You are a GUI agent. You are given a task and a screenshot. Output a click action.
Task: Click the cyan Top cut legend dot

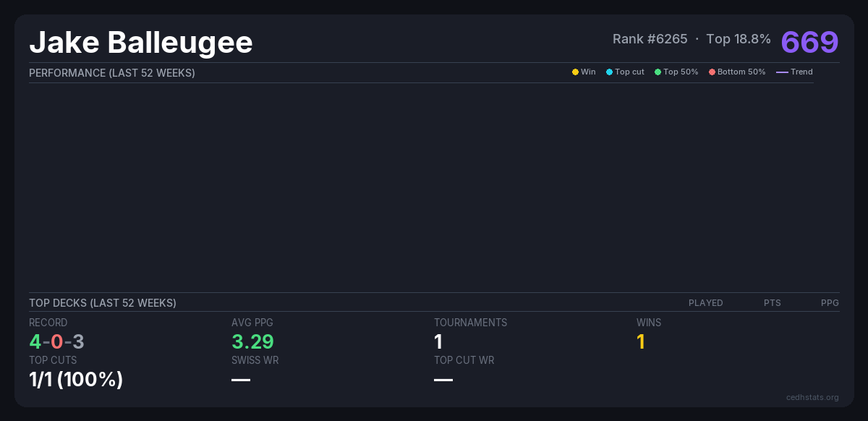pos(609,72)
